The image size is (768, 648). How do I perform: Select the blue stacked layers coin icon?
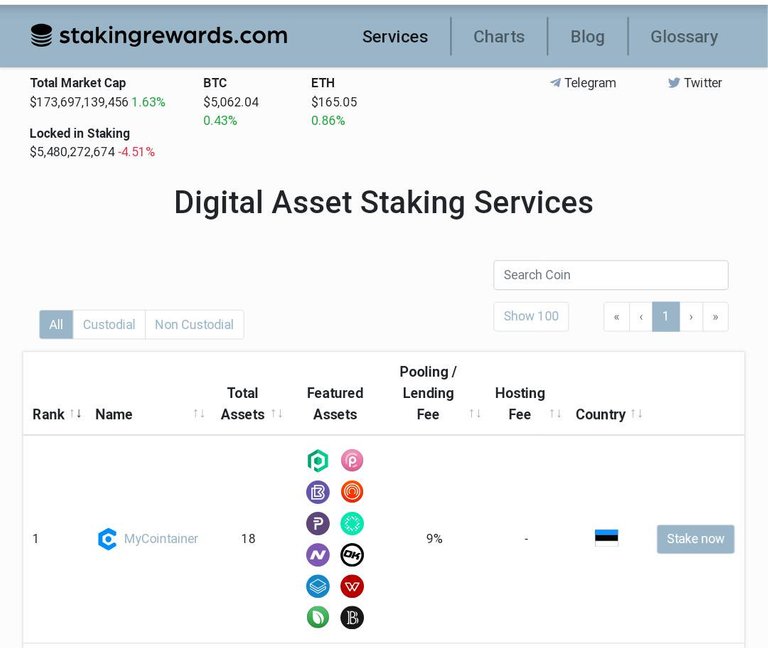[317, 586]
